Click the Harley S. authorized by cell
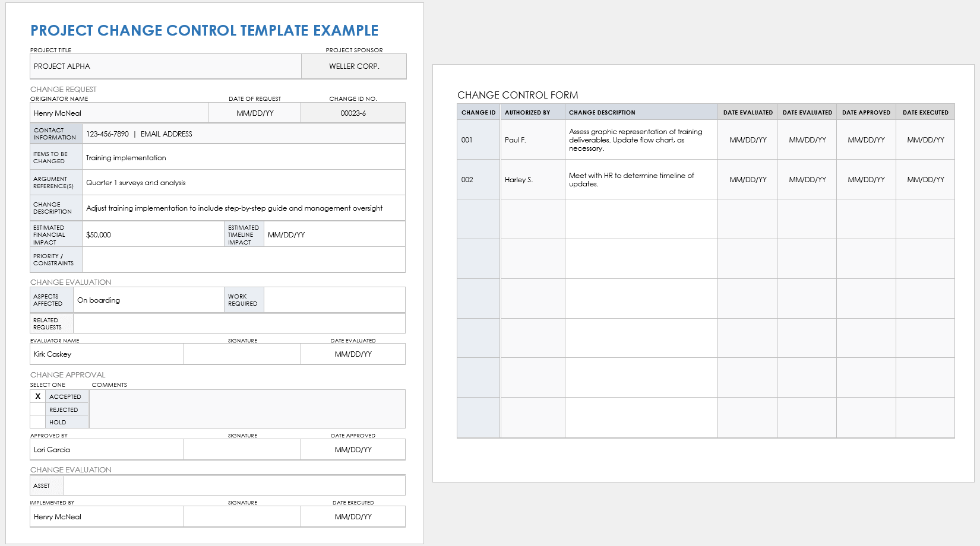 pos(532,180)
